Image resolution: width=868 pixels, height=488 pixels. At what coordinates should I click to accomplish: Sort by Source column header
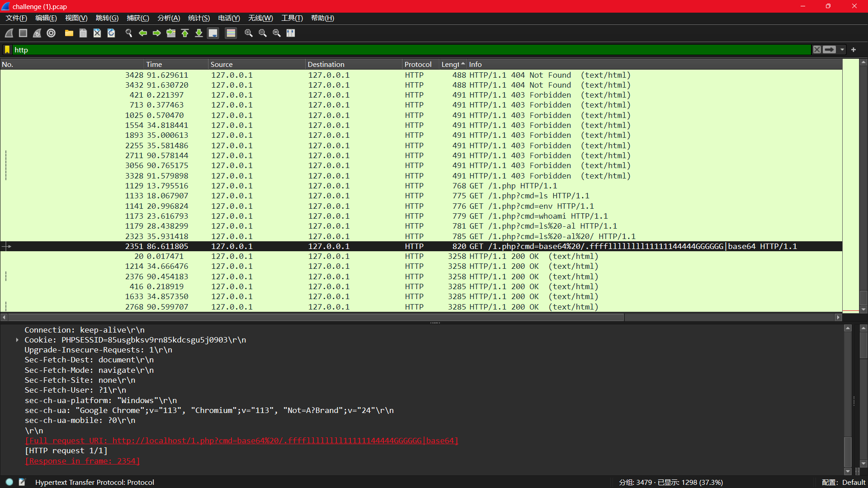click(x=257, y=64)
